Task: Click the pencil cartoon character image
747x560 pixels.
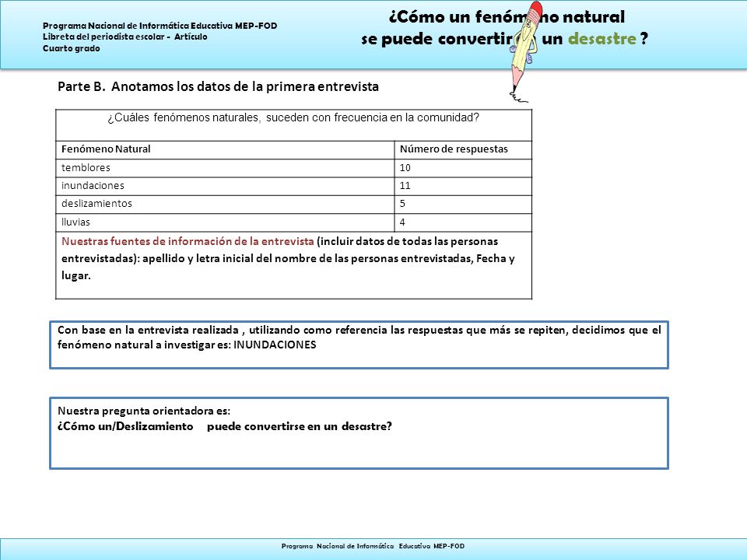Action: (525, 51)
